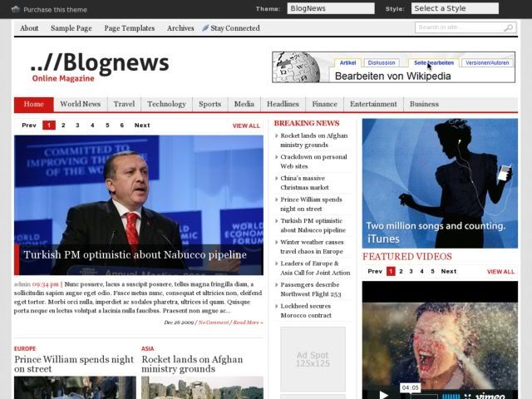Go to page 2 of Featured Videos
532x399 pixels.
pyautogui.click(x=401, y=272)
